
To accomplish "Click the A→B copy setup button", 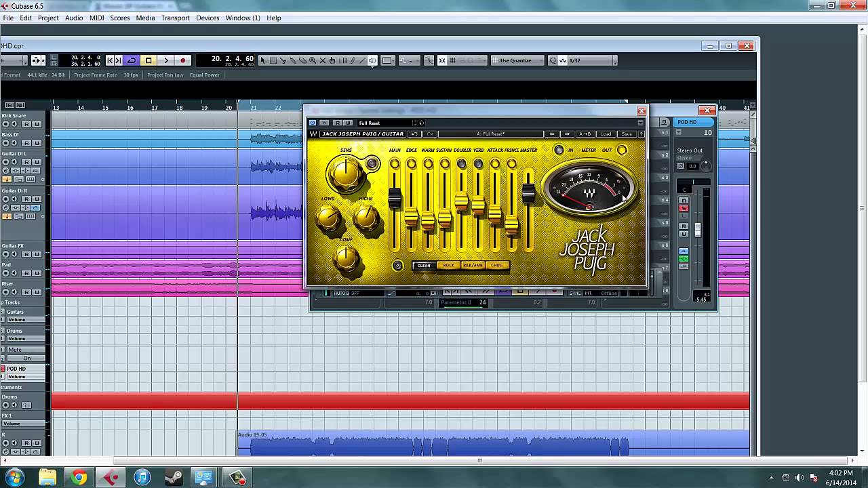I will [x=585, y=134].
